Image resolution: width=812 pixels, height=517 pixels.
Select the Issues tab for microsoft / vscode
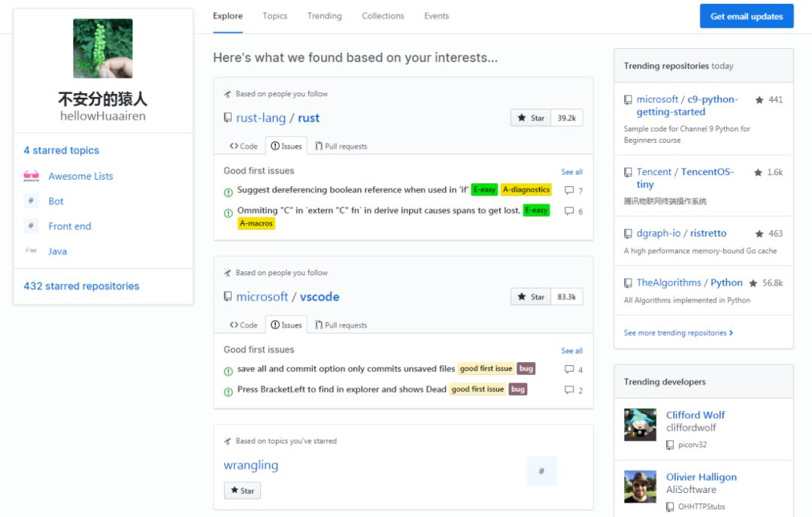(x=286, y=325)
